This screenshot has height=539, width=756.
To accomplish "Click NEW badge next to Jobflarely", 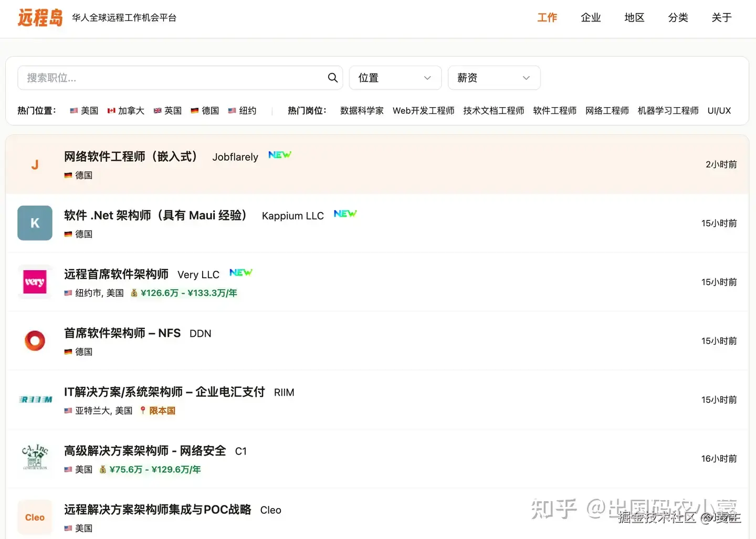I will tap(279, 155).
